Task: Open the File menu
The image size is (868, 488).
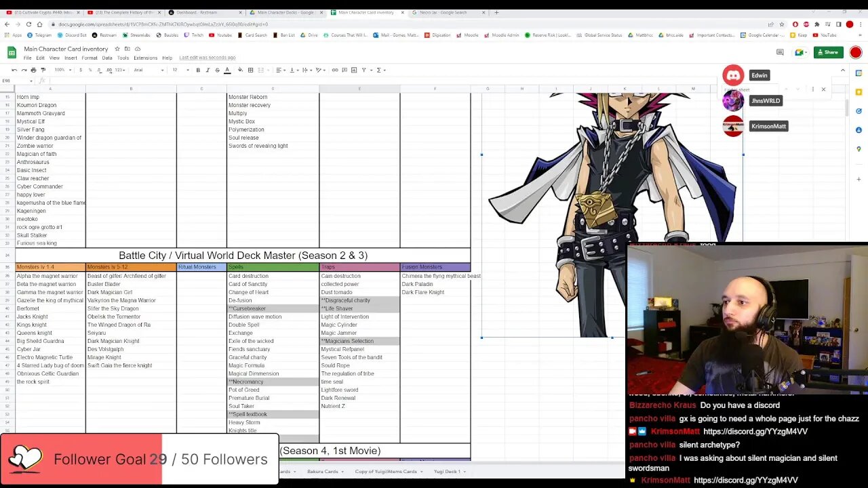Action: [27, 58]
